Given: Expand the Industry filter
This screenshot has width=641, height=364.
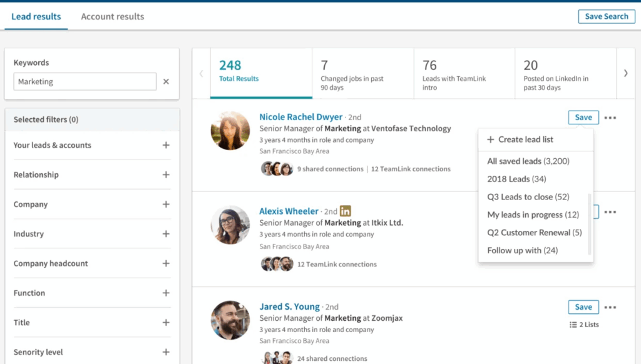Looking at the screenshot, I should [166, 234].
